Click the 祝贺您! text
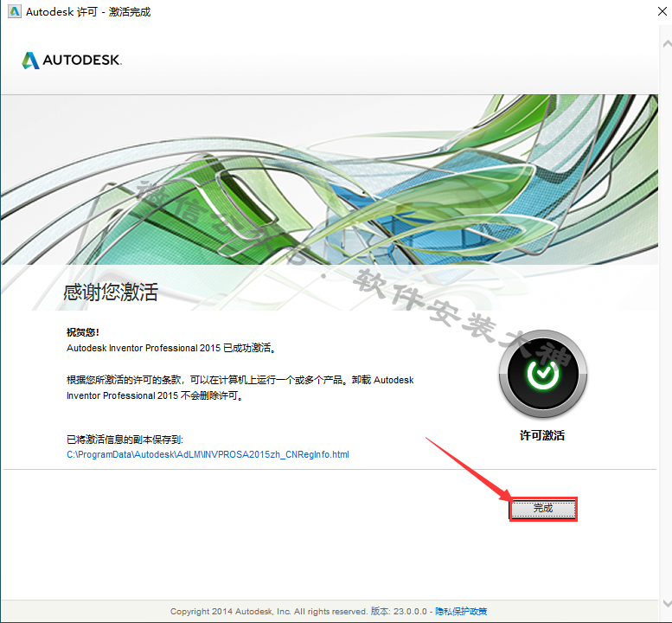672x623 pixels. coord(83,332)
